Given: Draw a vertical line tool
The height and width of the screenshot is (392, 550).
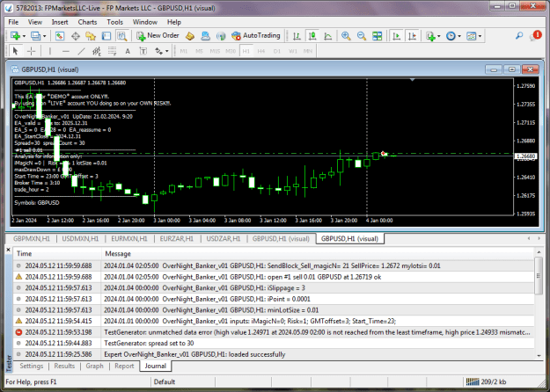Looking at the screenshot, I should click(50, 51).
